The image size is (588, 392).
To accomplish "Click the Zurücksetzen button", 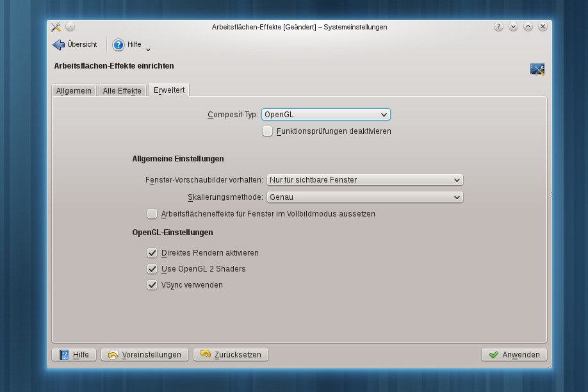I will tap(231, 354).
